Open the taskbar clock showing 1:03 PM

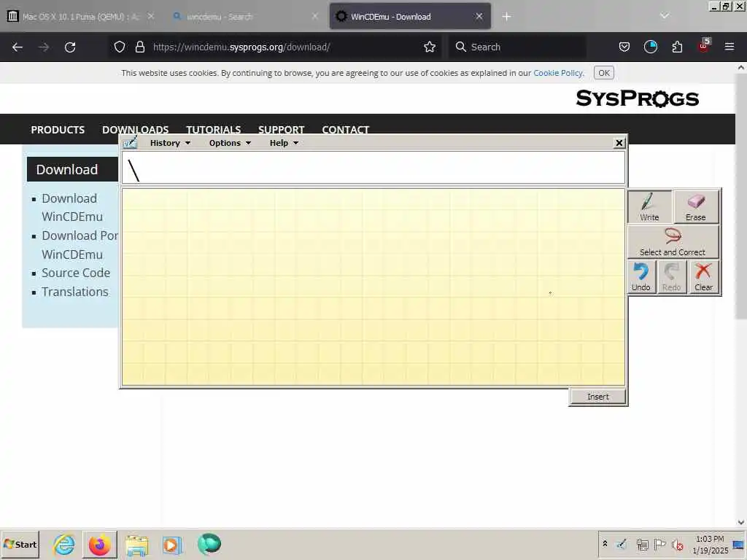click(x=710, y=544)
